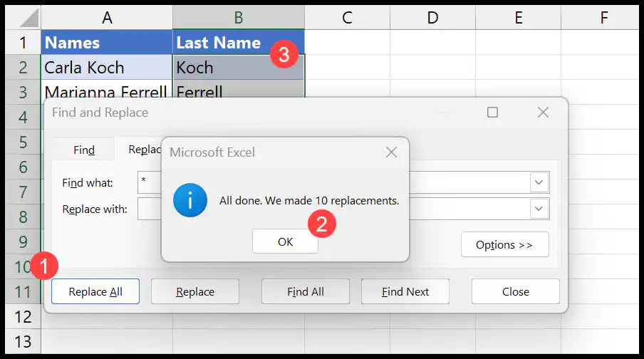Click the Find All button
644x359 pixels.
[x=306, y=291]
